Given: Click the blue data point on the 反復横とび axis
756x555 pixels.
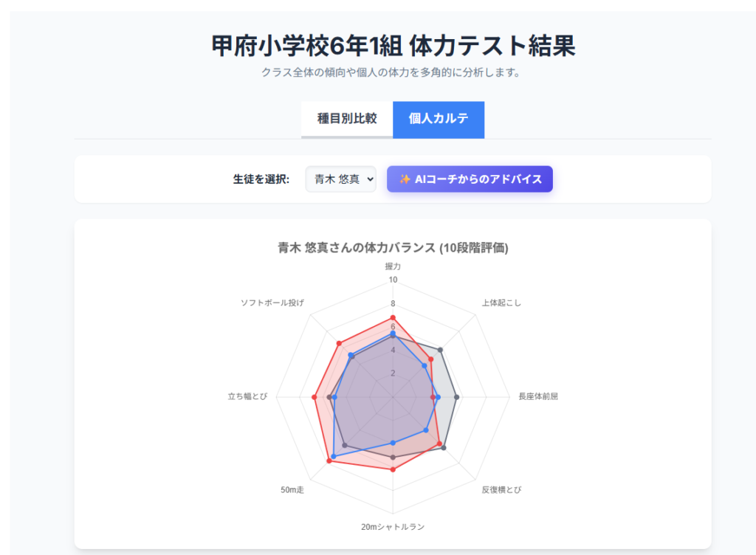Looking at the screenshot, I should pos(426,430).
